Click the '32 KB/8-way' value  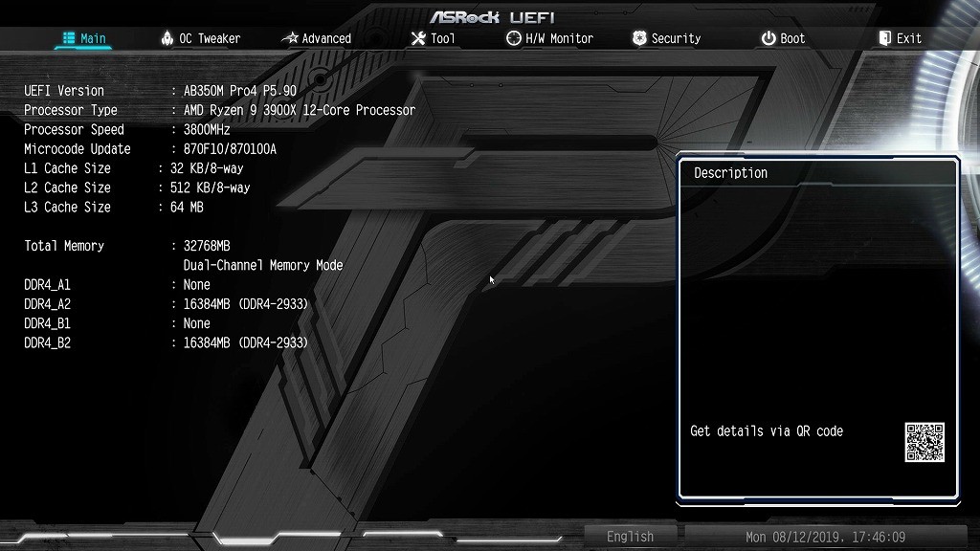tap(207, 168)
